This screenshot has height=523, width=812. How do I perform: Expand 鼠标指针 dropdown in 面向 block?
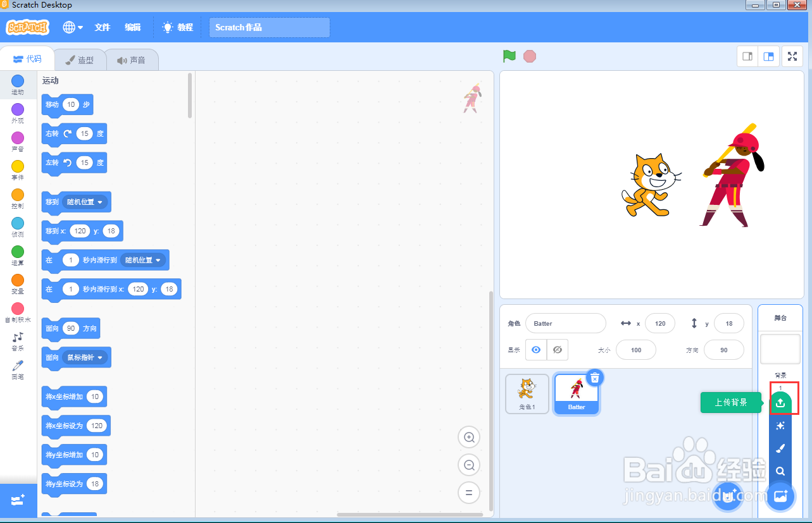pyautogui.click(x=84, y=357)
